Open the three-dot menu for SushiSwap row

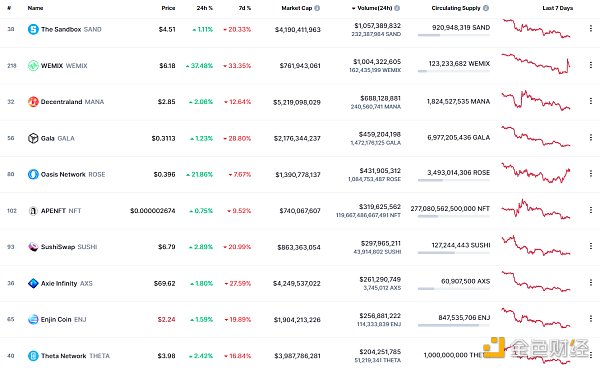coord(591,246)
